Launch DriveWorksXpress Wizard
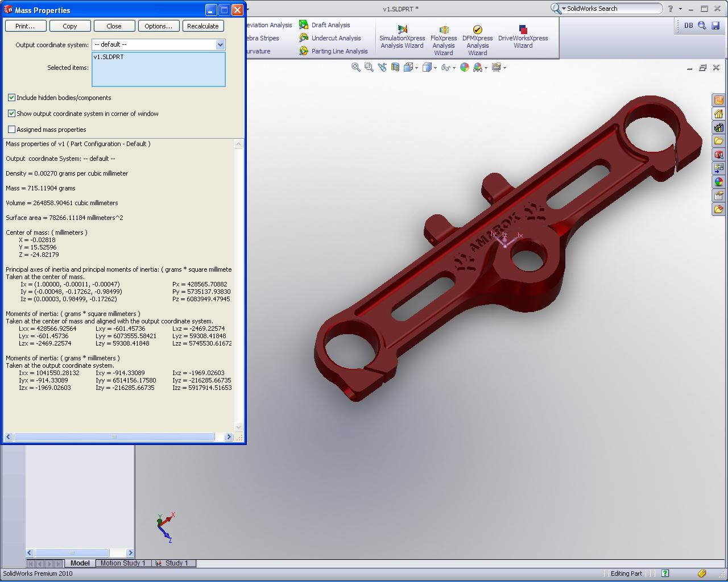The height and width of the screenshot is (582, 728). point(523,38)
